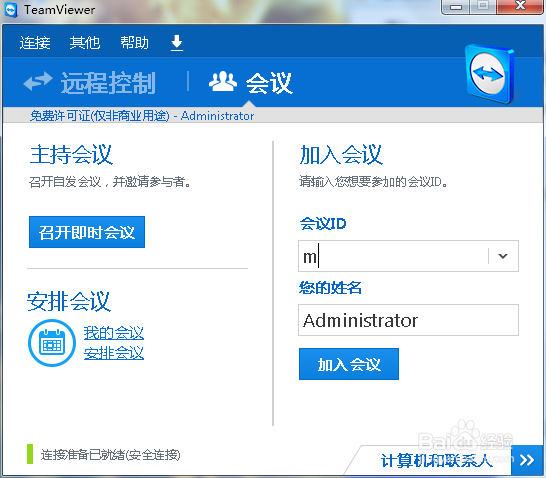Click the 免费许可证 - Administrator license text
This screenshot has width=546, height=478.
pos(142,116)
